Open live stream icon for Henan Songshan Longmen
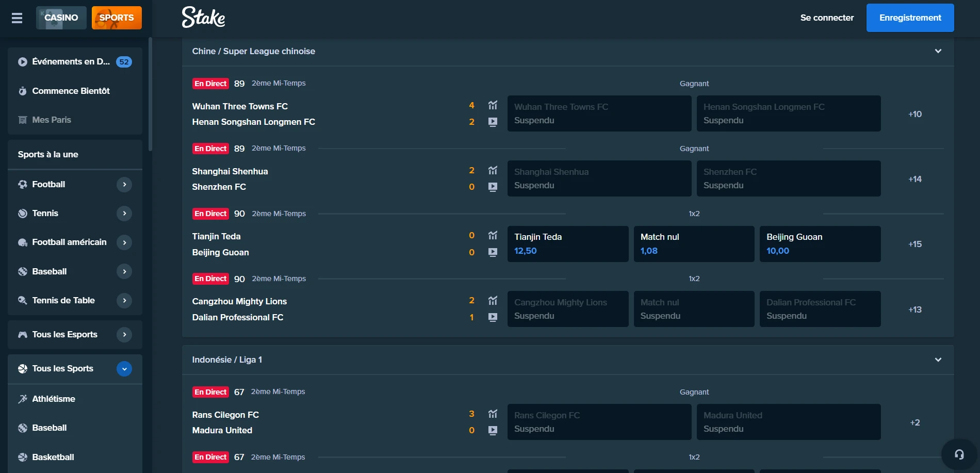 [x=493, y=122]
